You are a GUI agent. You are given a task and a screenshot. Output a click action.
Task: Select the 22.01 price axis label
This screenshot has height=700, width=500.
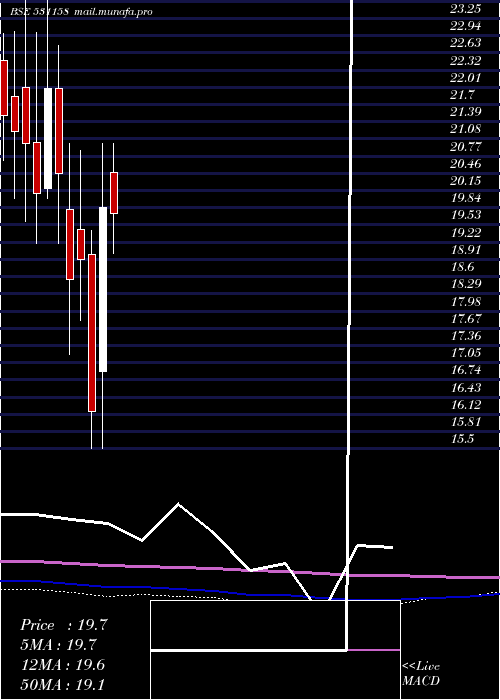[465, 78]
